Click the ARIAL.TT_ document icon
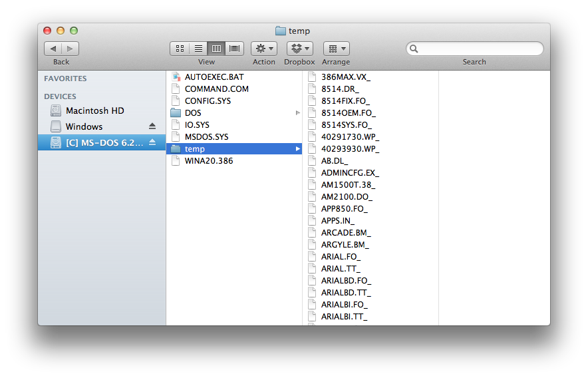 [312, 269]
